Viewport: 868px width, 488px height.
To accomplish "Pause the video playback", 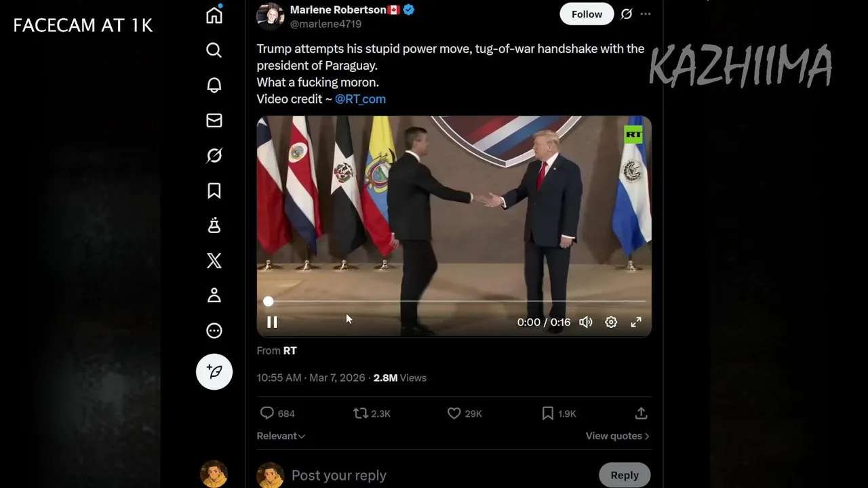I will click(x=272, y=323).
